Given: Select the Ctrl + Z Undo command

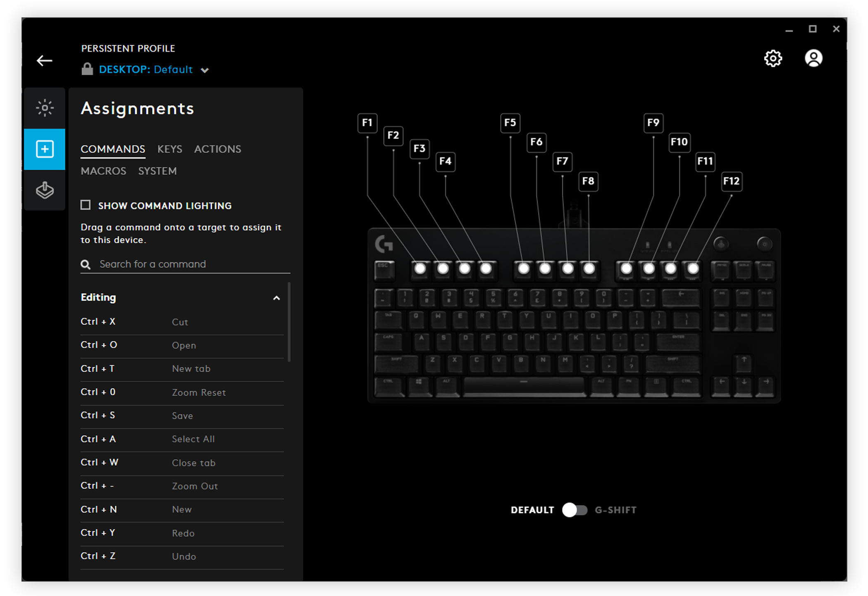Looking at the screenshot, I should [182, 556].
